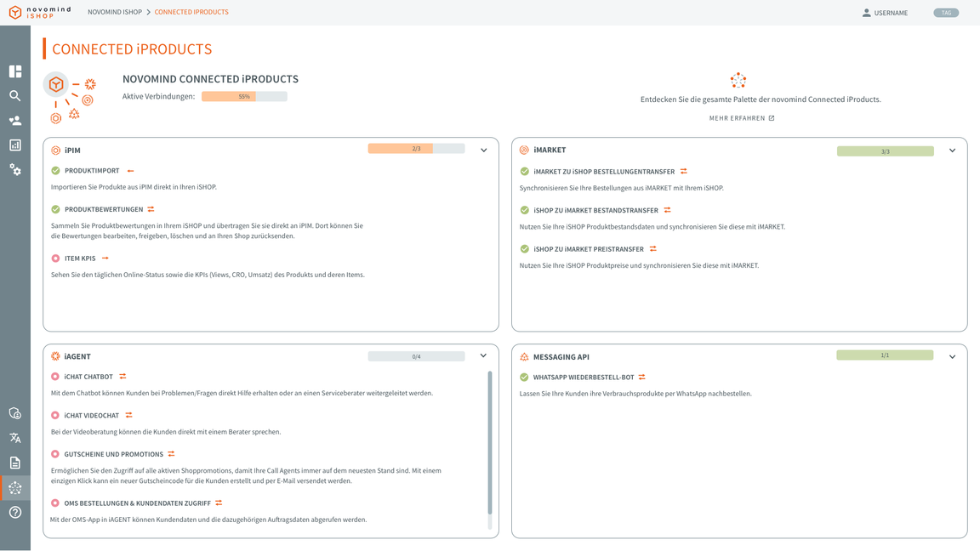Toggle iChat Chatbot status indicator
The width and height of the screenshot is (980, 551).
pyautogui.click(x=55, y=376)
